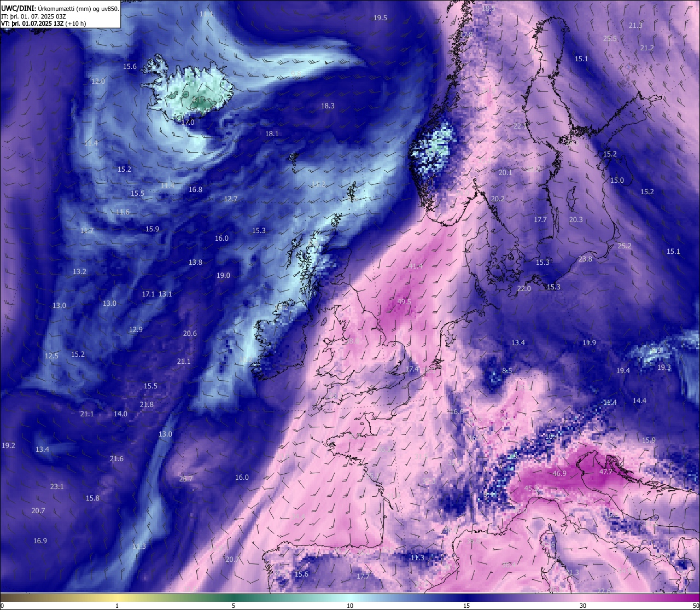Click the 18.1 value southeast of Iceland
The width and height of the screenshot is (700, 610).
[272, 133]
